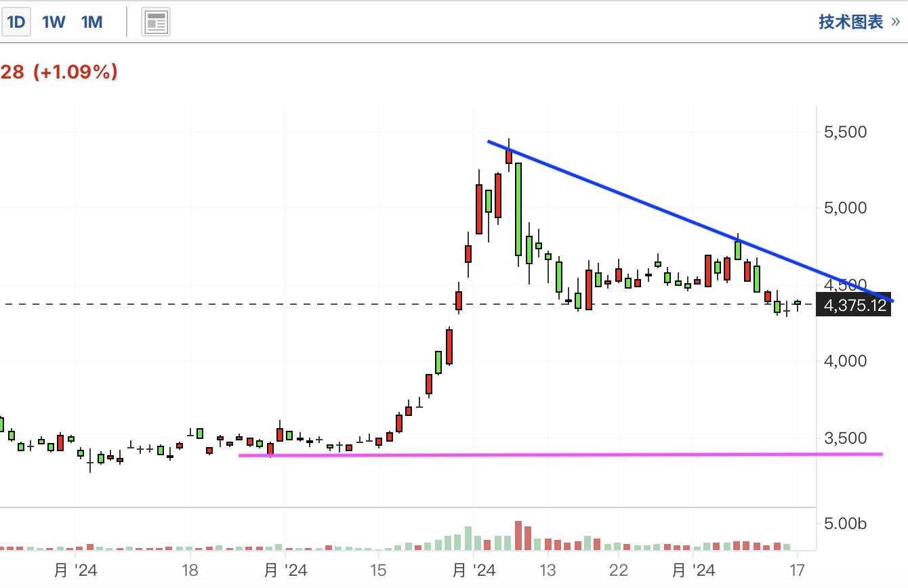Switch to the 1W weekly interval
Image resolution: width=908 pixels, height=588 pixels.
[x=54, y=22]
